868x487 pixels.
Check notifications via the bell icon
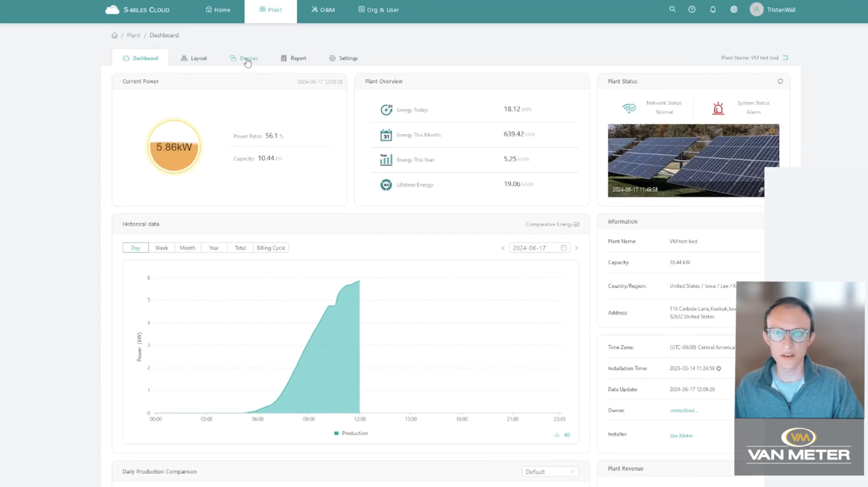point(712,9)
